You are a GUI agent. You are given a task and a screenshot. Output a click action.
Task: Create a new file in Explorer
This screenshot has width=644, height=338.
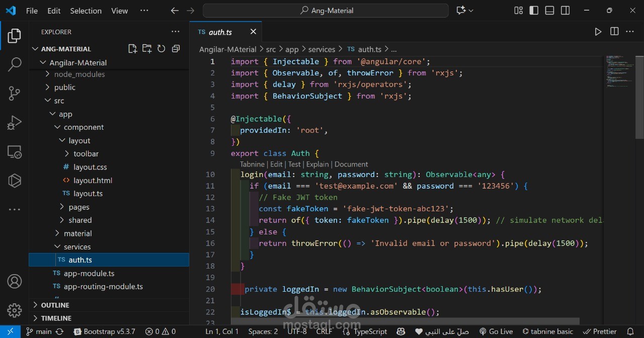click(x=132, y=49)
